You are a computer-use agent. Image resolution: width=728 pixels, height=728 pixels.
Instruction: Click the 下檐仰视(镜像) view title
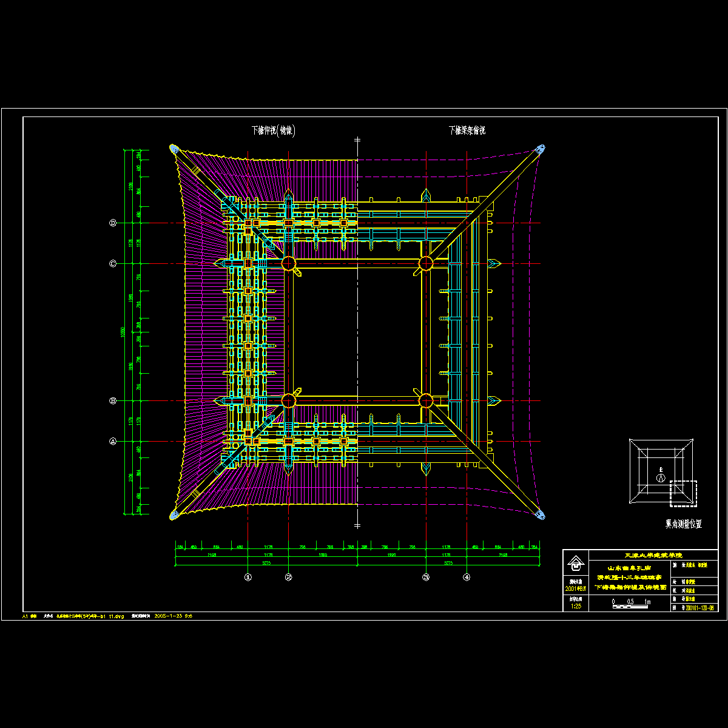(274, 130)
